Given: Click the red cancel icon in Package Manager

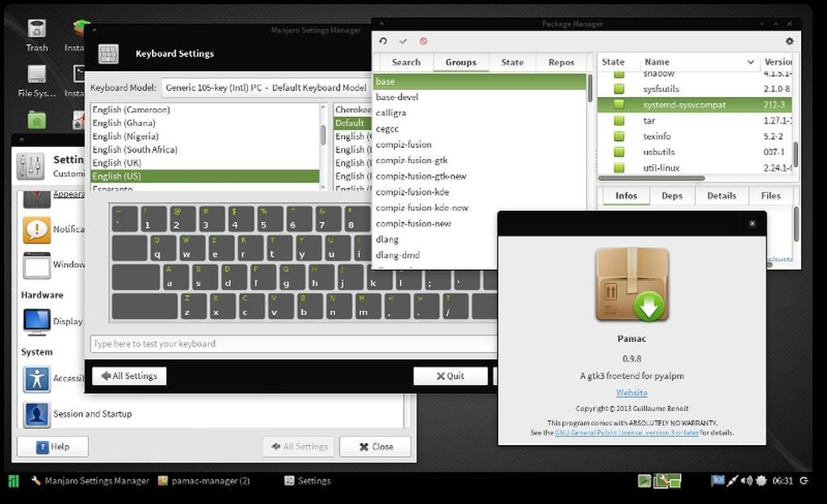Looking at the screenshot, I should click(x=423, y=41).
